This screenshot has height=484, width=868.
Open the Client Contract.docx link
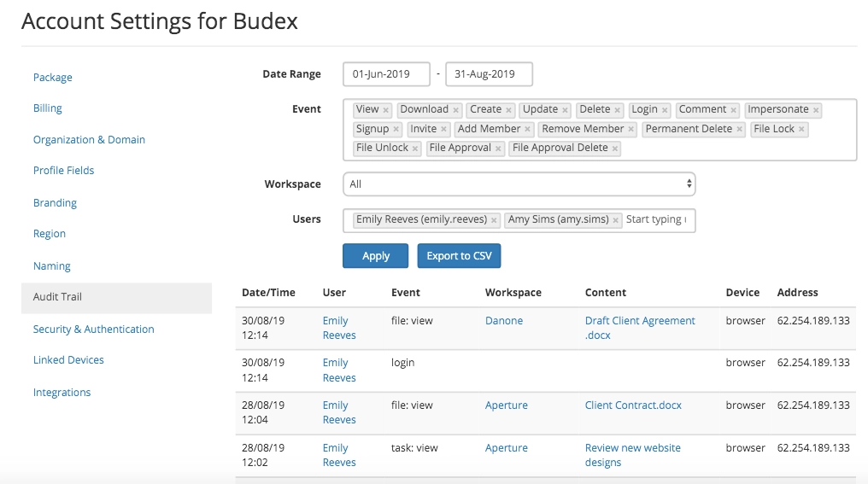click(633, 405)
